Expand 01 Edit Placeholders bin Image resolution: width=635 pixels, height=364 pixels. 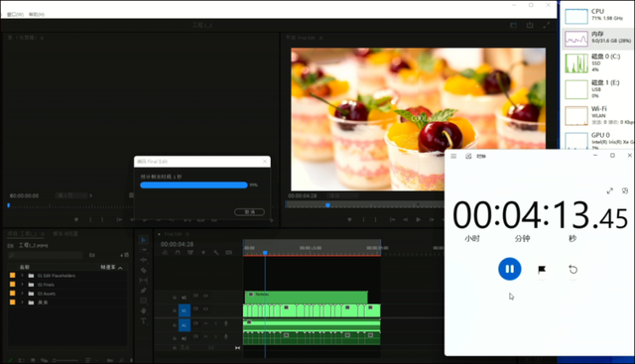click(22, 276)
